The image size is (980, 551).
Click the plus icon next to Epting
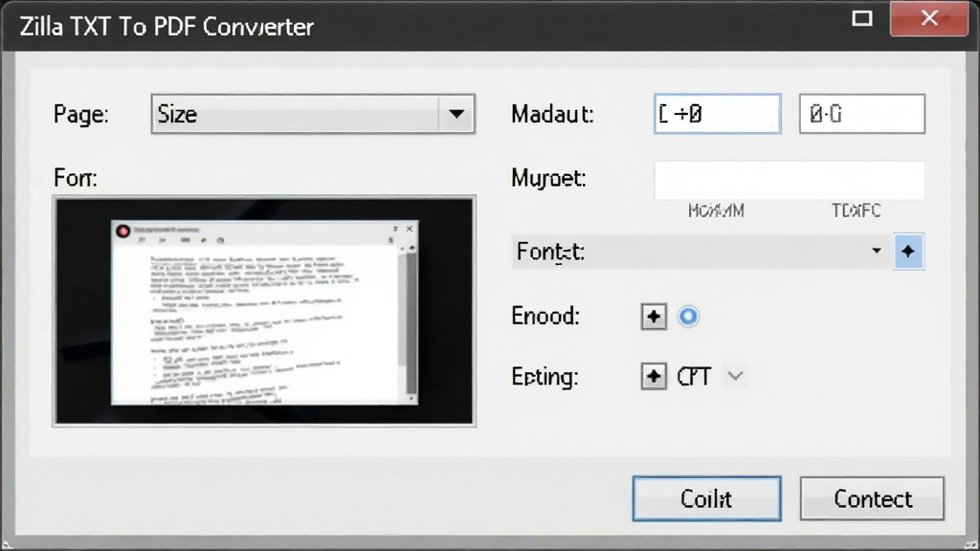(654, 376)
